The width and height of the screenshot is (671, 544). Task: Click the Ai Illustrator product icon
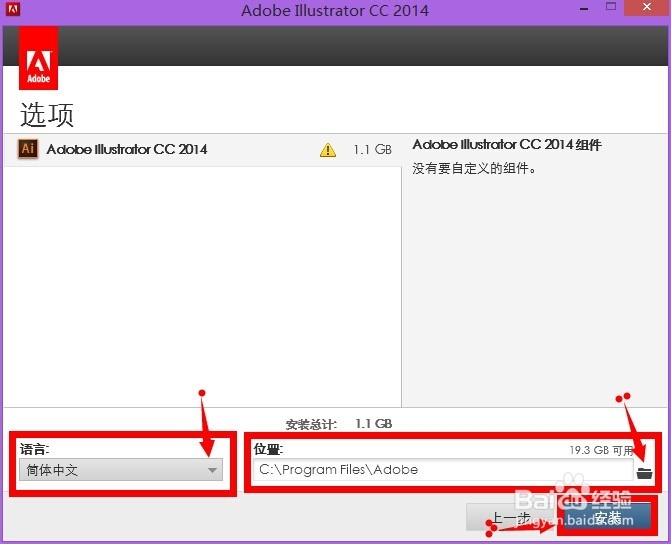point(28,149)
